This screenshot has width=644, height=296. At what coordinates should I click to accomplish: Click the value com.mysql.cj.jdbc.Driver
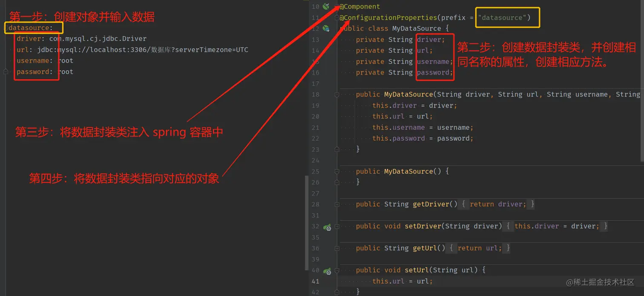tap(98, 39)
